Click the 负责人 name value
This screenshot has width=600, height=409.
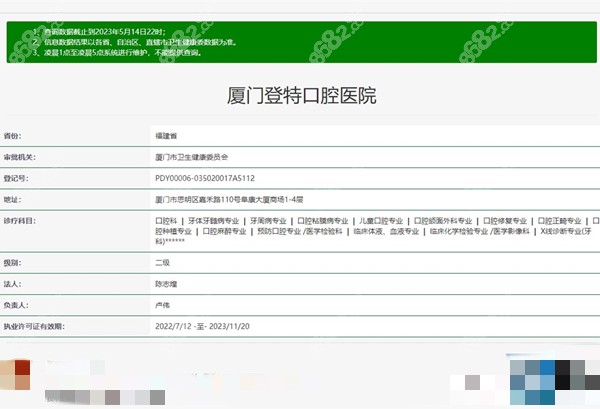[162, 305]
